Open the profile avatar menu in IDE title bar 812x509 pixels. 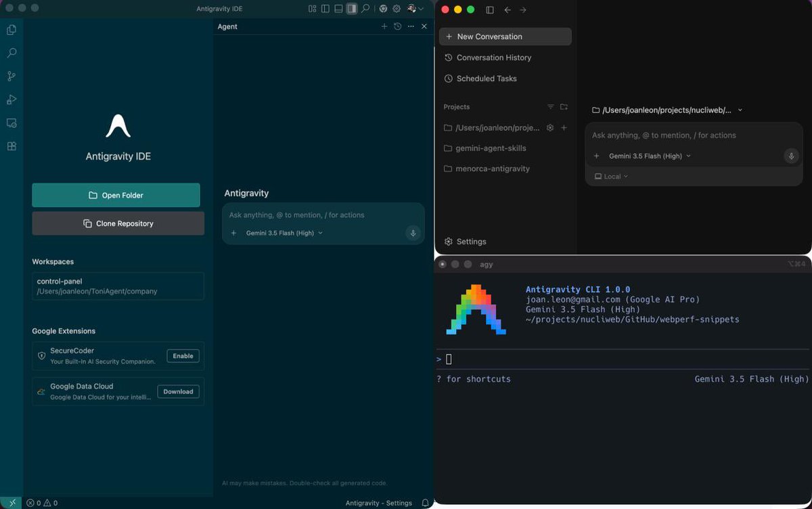415,9
